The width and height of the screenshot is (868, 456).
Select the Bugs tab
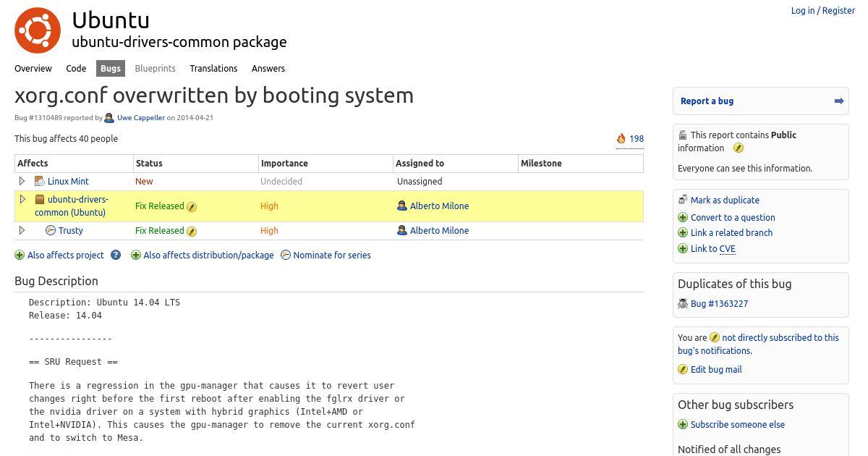pos(111,69)
